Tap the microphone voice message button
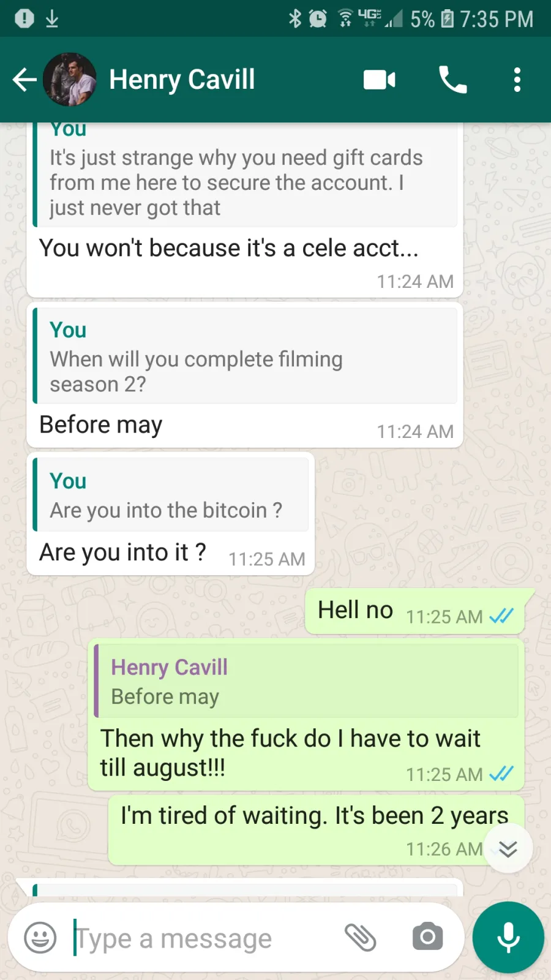The width and height of the screenshot is (551, 980). (508, 937)
